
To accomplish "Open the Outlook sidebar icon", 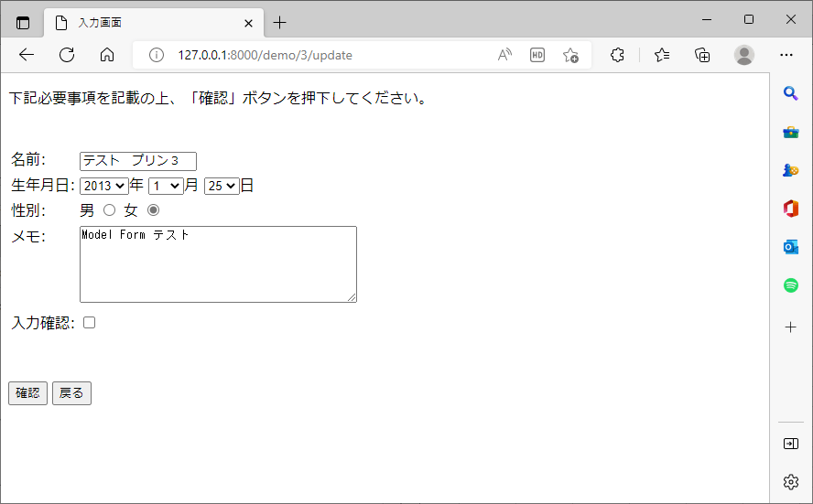I will pos(791,247).
